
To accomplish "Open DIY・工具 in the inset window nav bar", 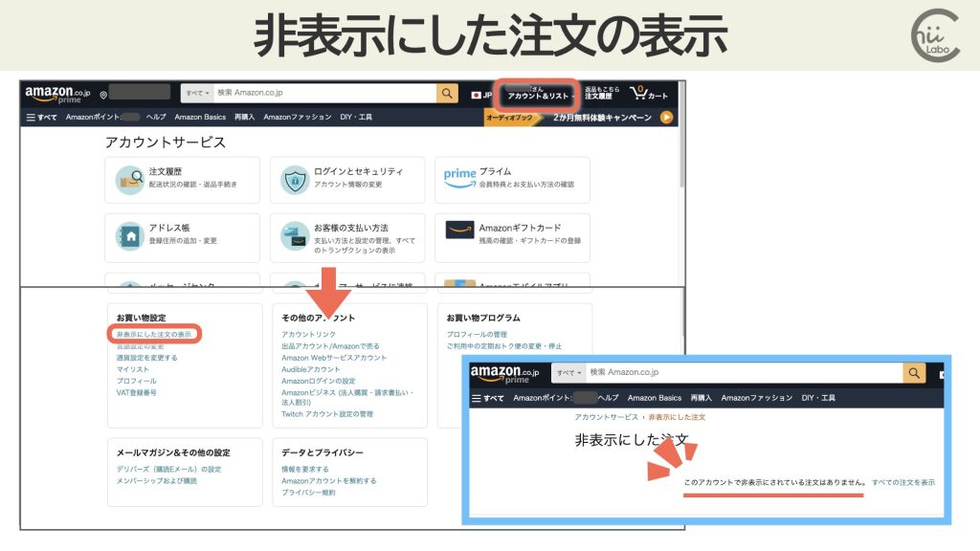I will pos(818,398).
